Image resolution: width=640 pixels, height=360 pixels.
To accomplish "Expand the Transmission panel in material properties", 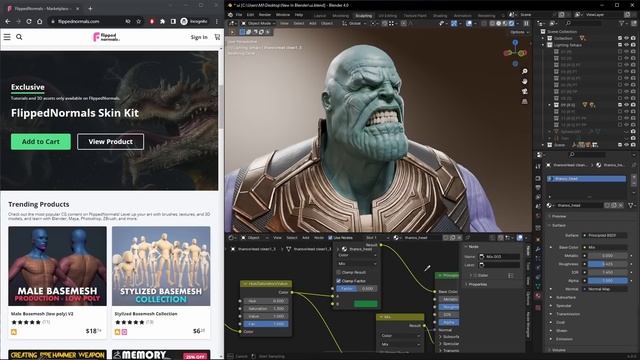I will coord(568,314).
